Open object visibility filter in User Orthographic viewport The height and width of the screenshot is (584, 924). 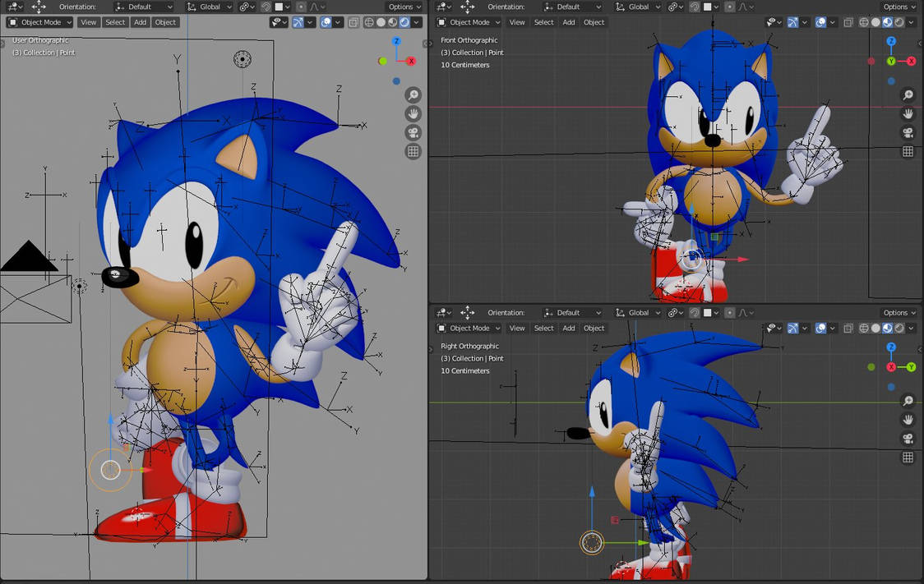pyautogui.click(x=278, y=22)
